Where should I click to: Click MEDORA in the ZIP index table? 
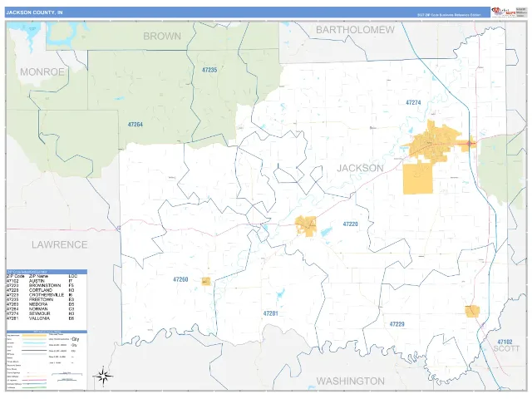(38, 305)
